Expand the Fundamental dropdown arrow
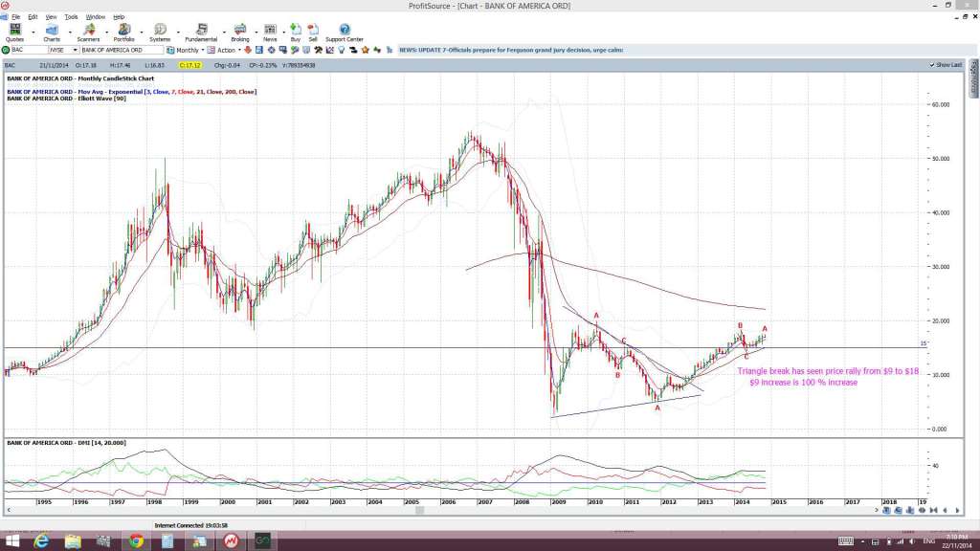 point(224,32)
